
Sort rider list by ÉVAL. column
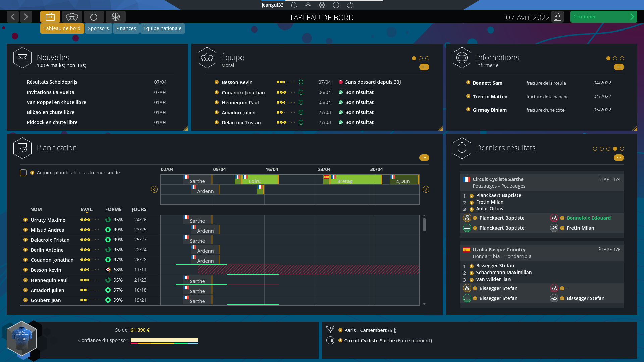[87, 209]
